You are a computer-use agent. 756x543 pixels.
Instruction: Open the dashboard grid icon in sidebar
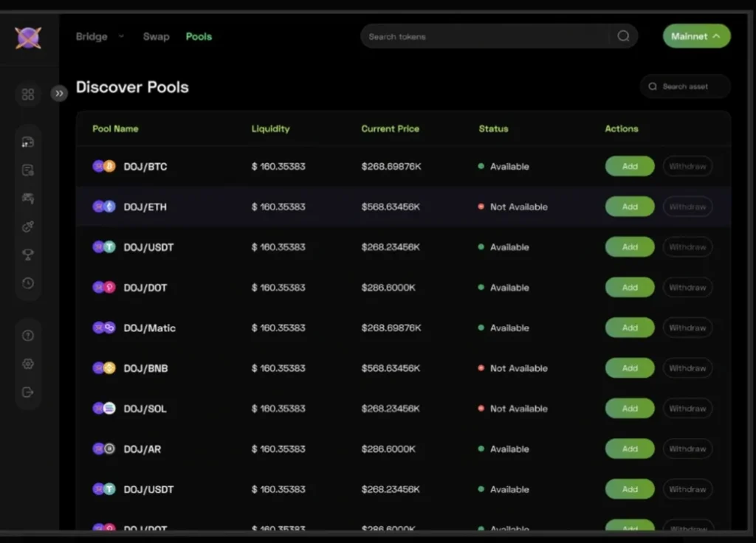(28, 94)
